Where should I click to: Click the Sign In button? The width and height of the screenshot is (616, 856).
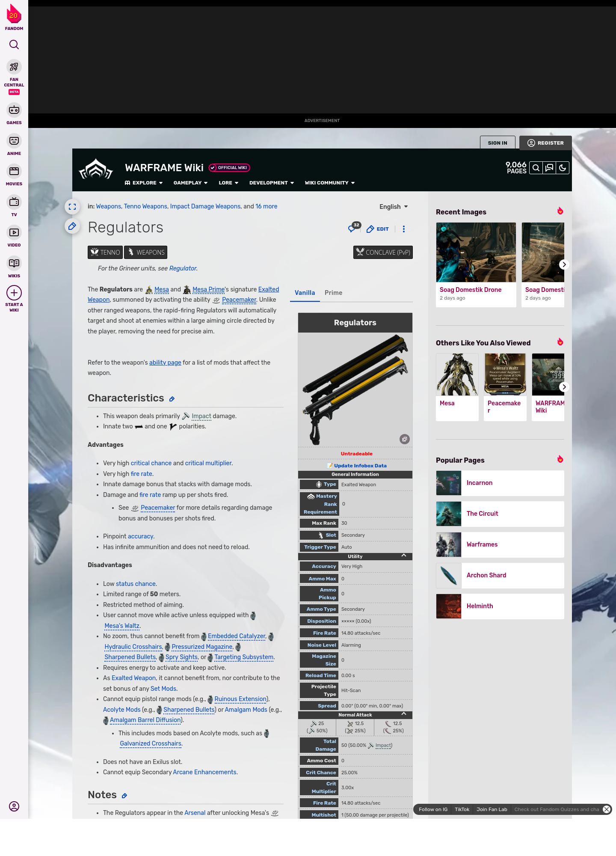point(498,143)
